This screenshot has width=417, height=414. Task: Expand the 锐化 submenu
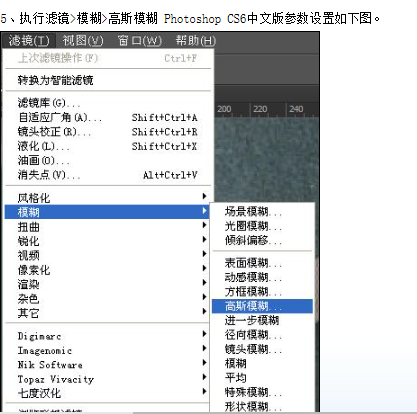pyautogui.click(x=107, y=241)
